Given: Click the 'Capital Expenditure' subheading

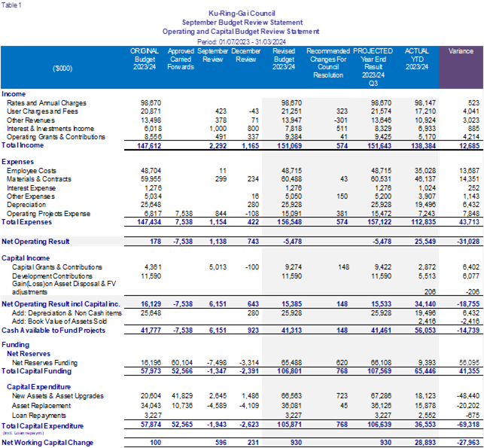Looking at the screenshot, I should click(39, 387).
